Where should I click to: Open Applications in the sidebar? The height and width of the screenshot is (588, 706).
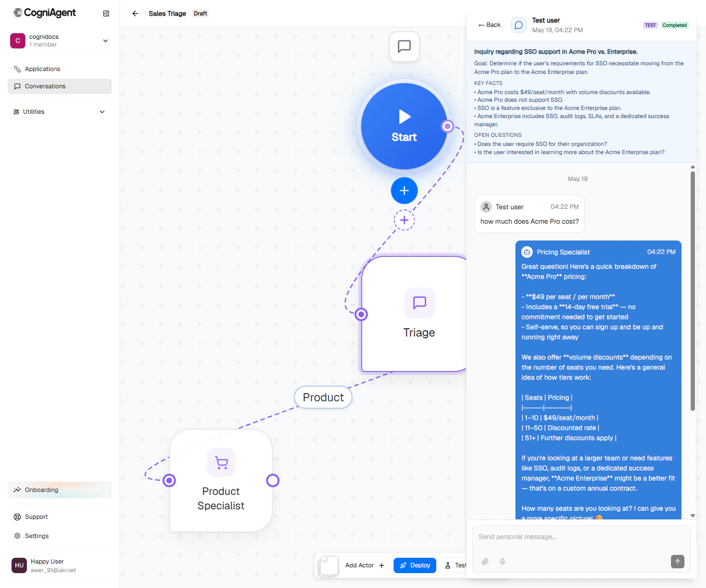tap(60, 69)
